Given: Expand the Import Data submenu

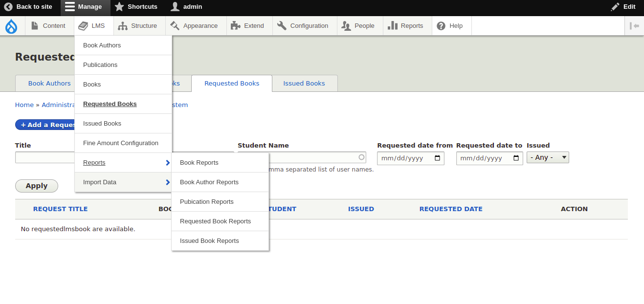Looking at the screenshot, I should click(x=99, y=182).
